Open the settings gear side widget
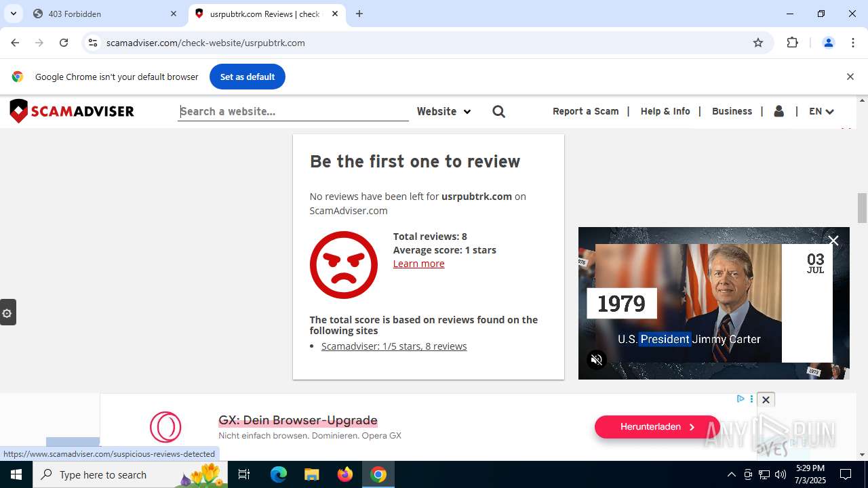Image resolution: width=868 pixels, height=488 pixels. [7, 312]
